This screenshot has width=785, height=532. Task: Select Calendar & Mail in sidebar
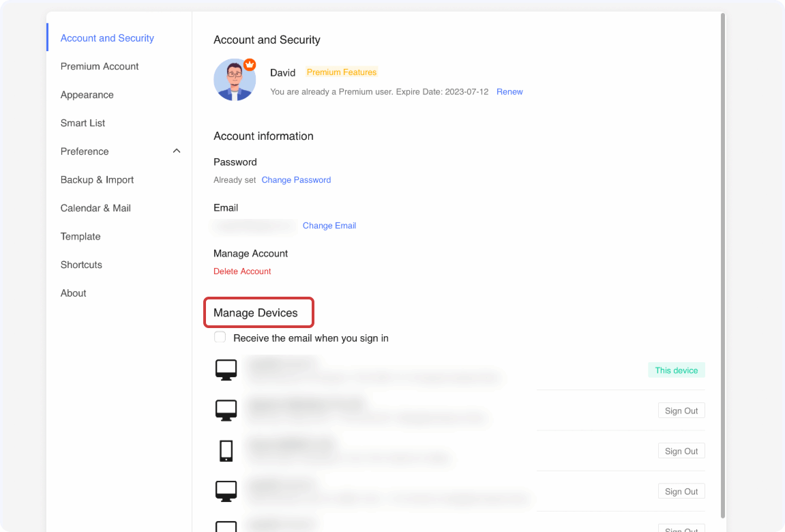(95, 208)
